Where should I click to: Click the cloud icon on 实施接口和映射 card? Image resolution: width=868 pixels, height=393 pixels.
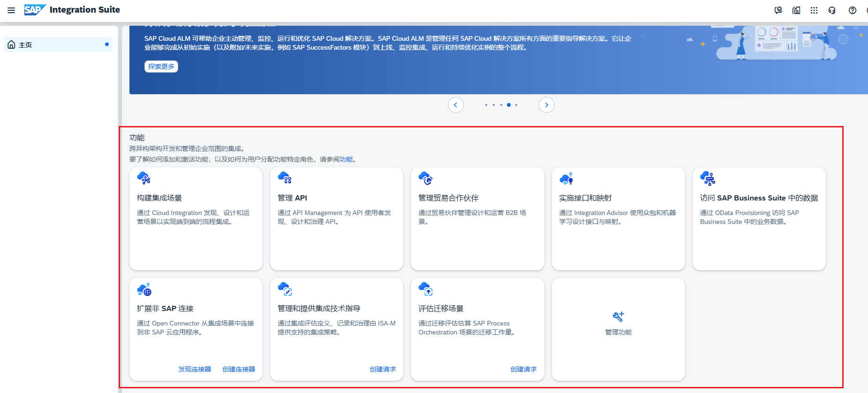566,178
